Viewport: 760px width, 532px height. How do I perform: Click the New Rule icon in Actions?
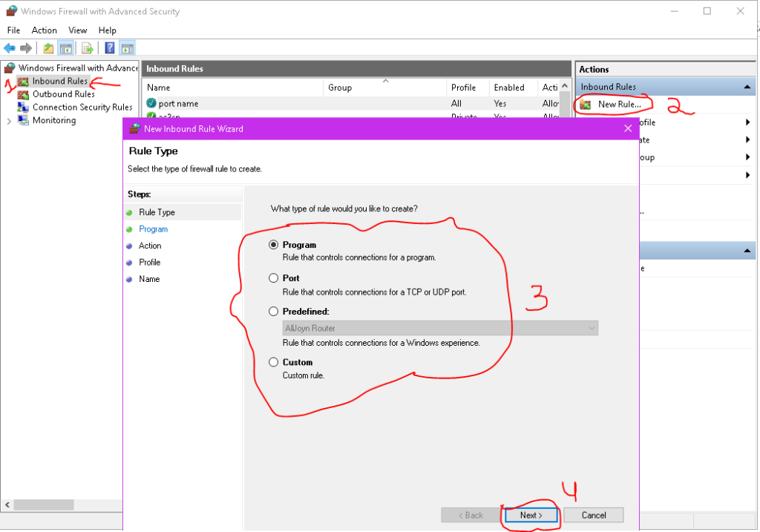coord(586,104)
